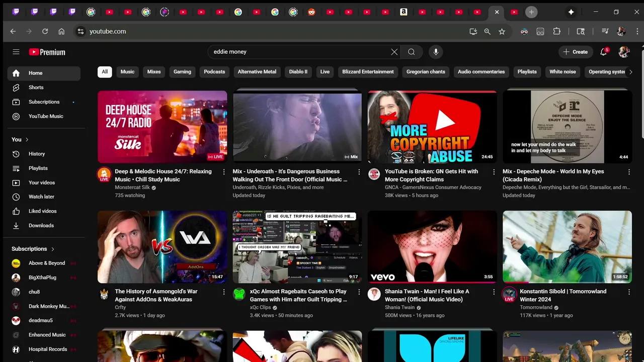Image resolution: width=644 pixels, height=362 pixels.
Task: Open xQc Clips channel avatar
Action: click(x=239, y=294)
